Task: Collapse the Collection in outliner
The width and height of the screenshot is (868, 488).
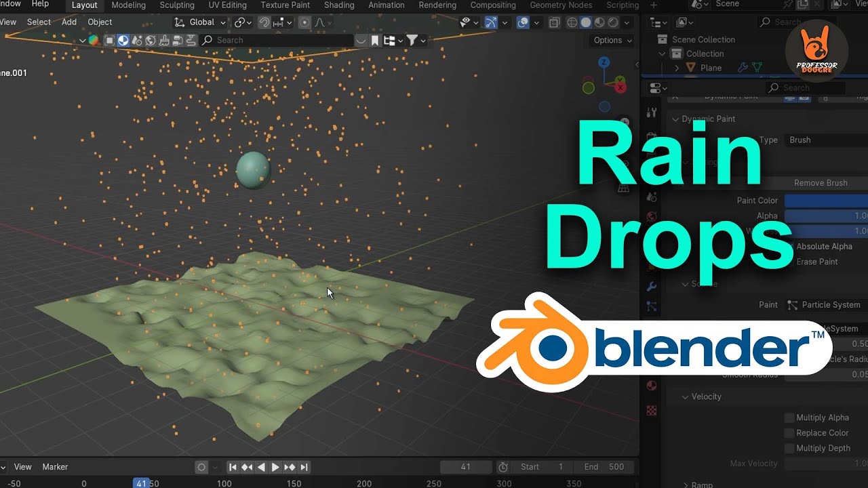Action: (x=662, y=54)
